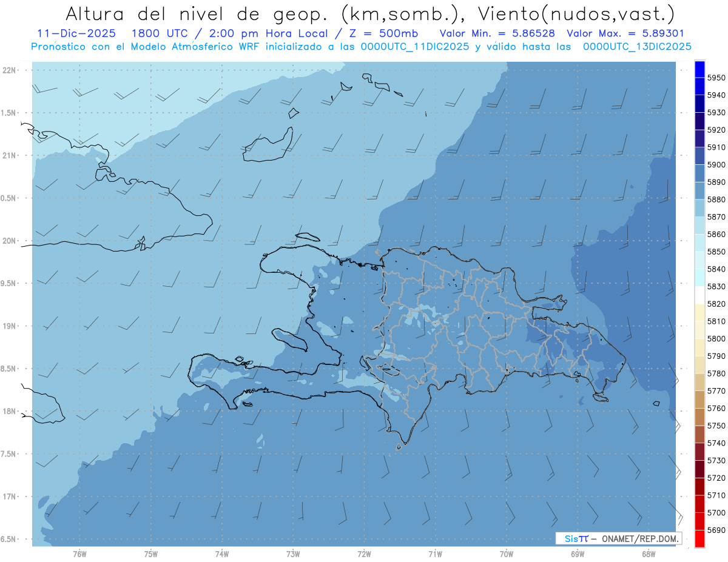The height and width of the screenshot is (562, 728).
Task: Click the forecast date '11-Dic-2025'
Action: 76,34
